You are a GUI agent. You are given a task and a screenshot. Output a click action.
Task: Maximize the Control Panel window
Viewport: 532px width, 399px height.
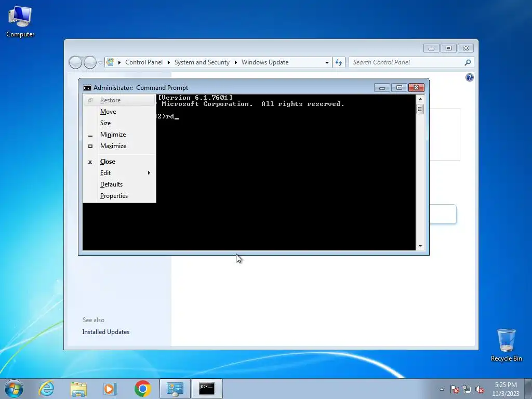448,48
